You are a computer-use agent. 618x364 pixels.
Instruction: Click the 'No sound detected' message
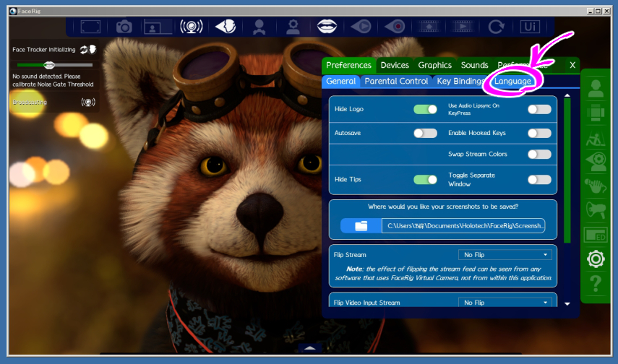point(53,80)
